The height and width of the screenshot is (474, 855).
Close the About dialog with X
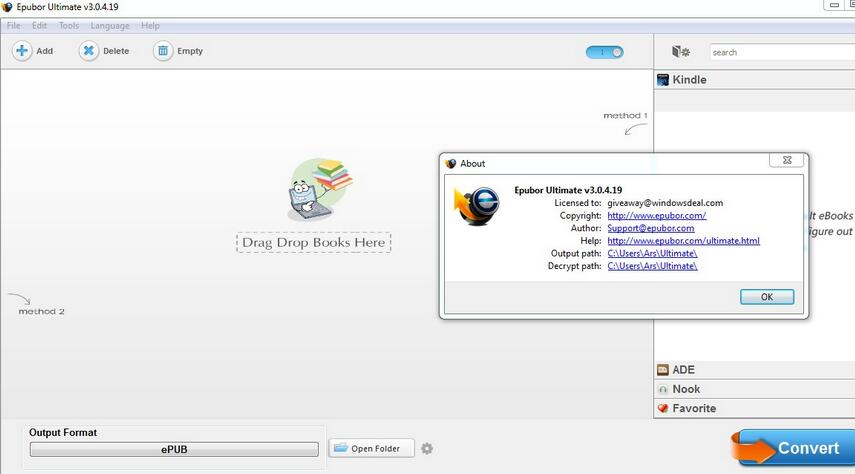pyautogui.click(x=787, y=160)
